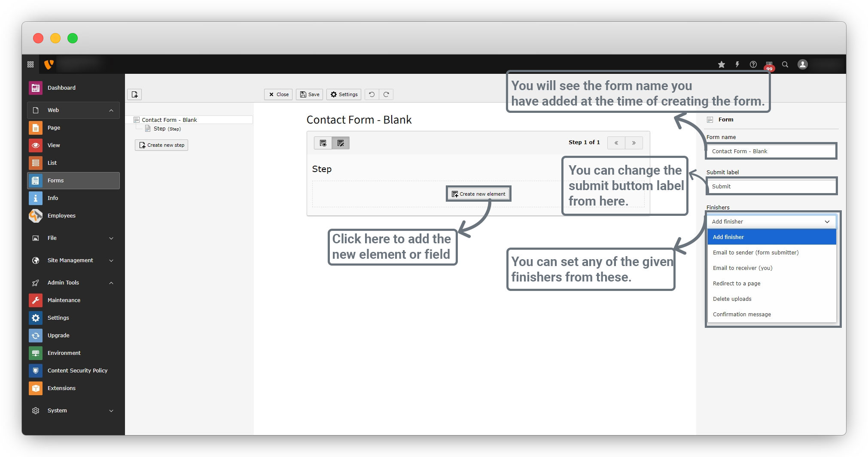
Task: Select Email to receiver (you) option
Action: pos(742,268)
